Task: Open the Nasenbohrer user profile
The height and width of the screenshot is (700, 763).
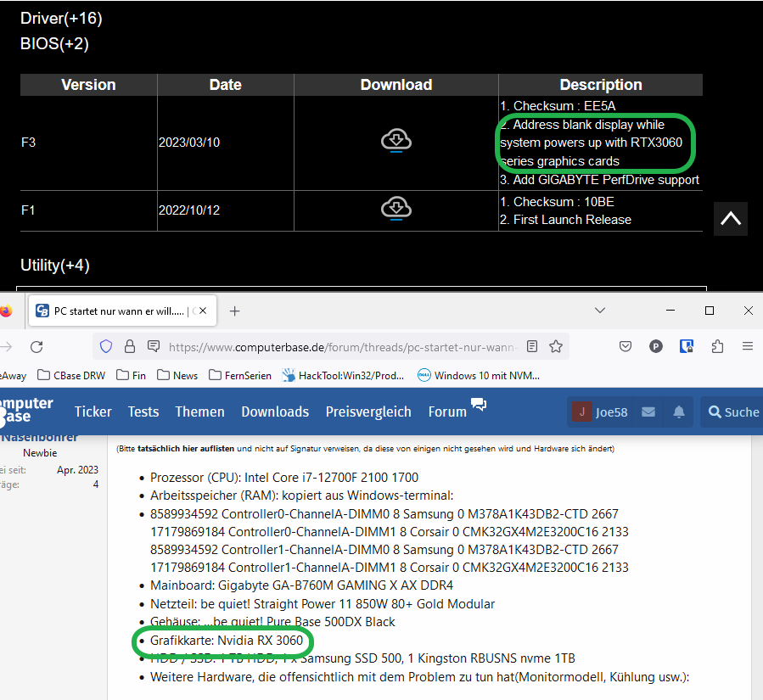Action: click(x=39, y=438)
